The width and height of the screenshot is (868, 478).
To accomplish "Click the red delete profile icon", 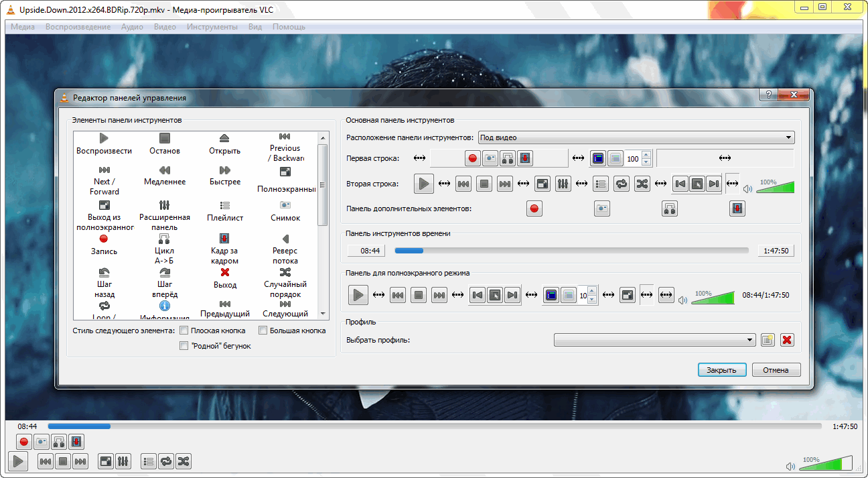I will click(x=787, y=340).
